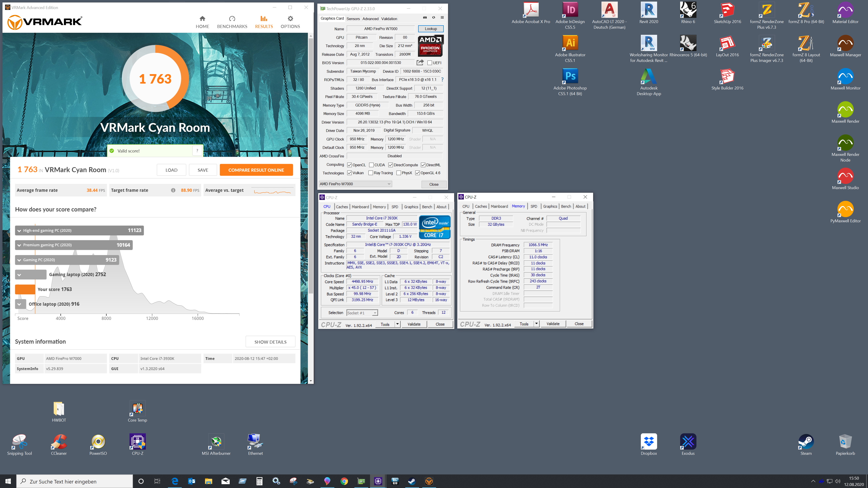
Task: Take GPU-Z screenshot with camera icon
Action: point(425,18)
